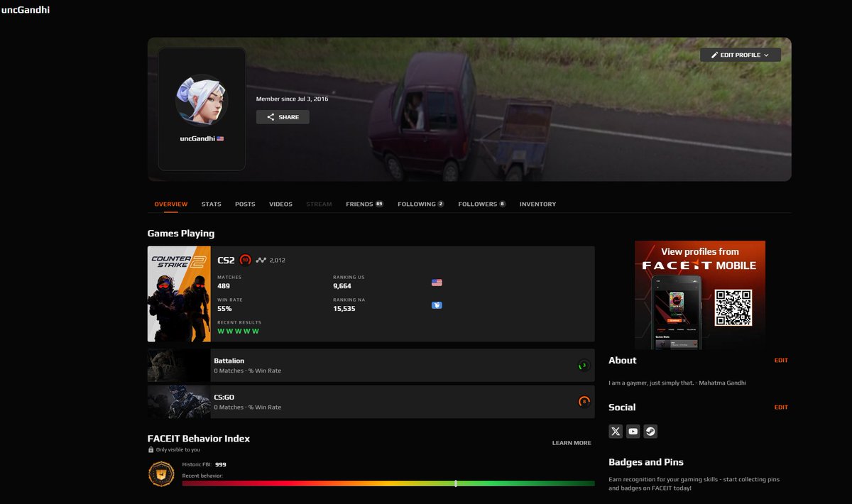Click the Ranking US value 9,664
The width and height of the screenshot is (852, 504).
[342, 286]
